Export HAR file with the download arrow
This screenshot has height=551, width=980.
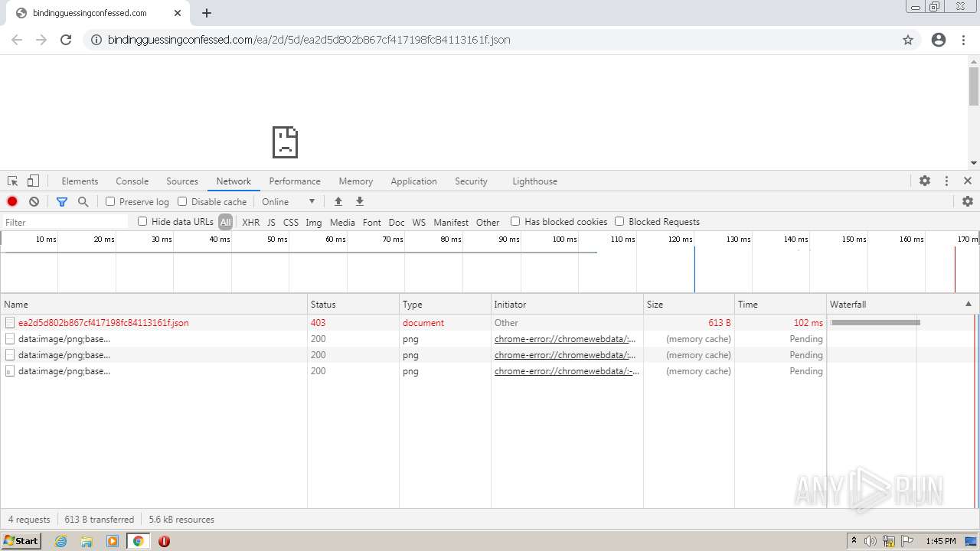pos(360,201)
